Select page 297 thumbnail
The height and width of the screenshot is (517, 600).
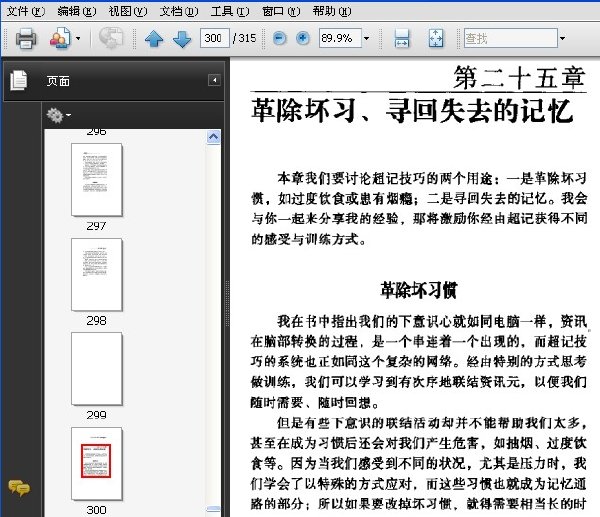96,179
